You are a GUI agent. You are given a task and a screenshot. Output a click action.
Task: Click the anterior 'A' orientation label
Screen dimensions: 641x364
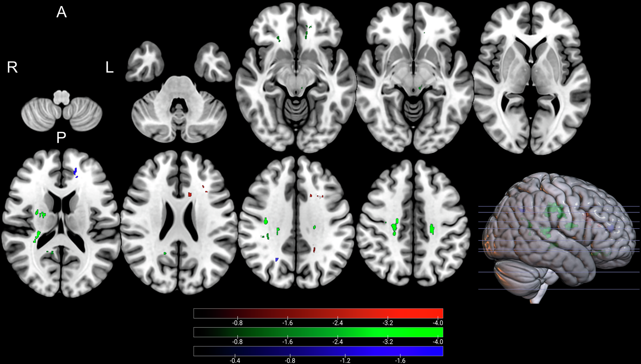click(61, 12)
